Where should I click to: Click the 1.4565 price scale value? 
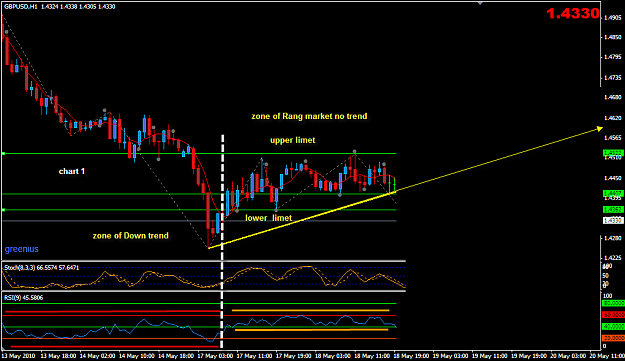(613, 138)
